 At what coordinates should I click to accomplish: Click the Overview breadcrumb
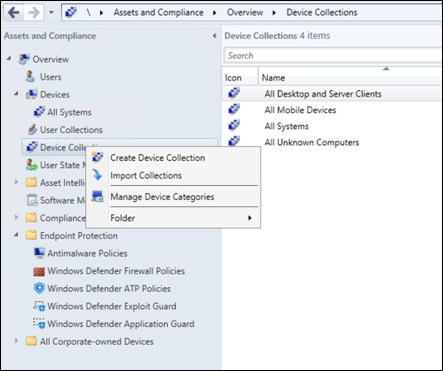(x=245, y=13)
